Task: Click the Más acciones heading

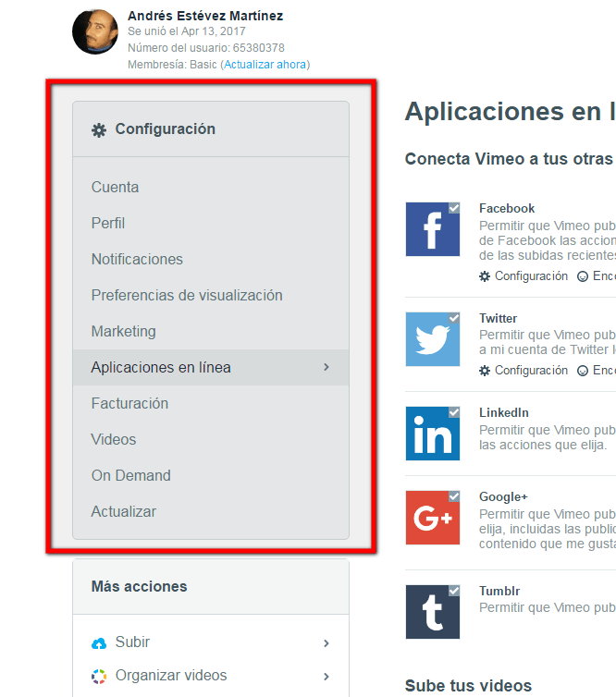Action: (139, 586)
